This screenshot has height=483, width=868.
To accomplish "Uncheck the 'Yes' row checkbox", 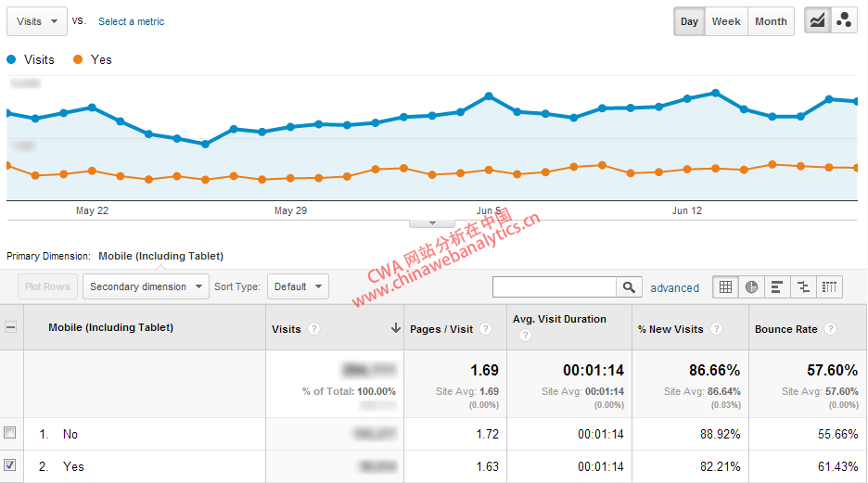I will (10, 465).
